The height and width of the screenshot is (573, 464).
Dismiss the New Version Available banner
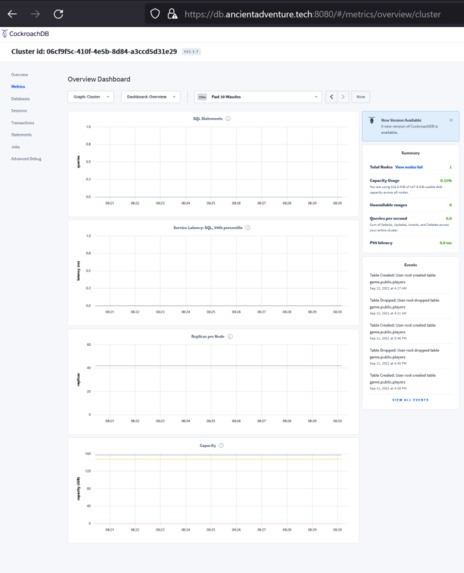point(451,120)
